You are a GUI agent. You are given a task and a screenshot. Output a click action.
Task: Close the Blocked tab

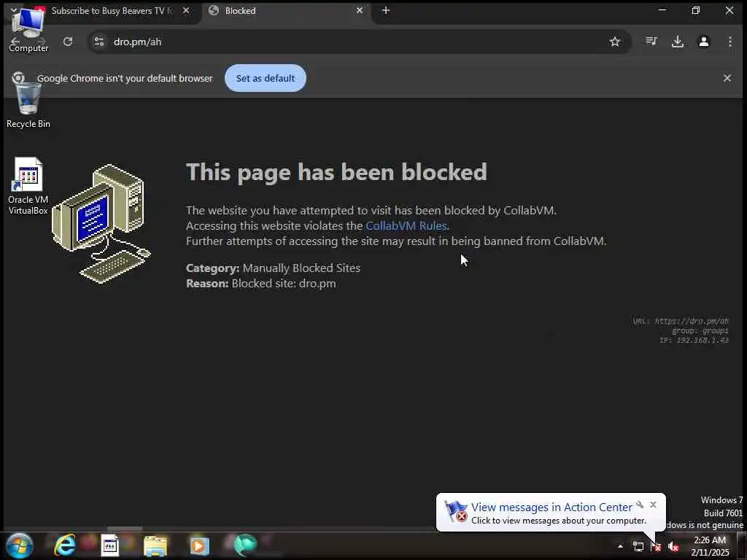click(x=360, y=10)
